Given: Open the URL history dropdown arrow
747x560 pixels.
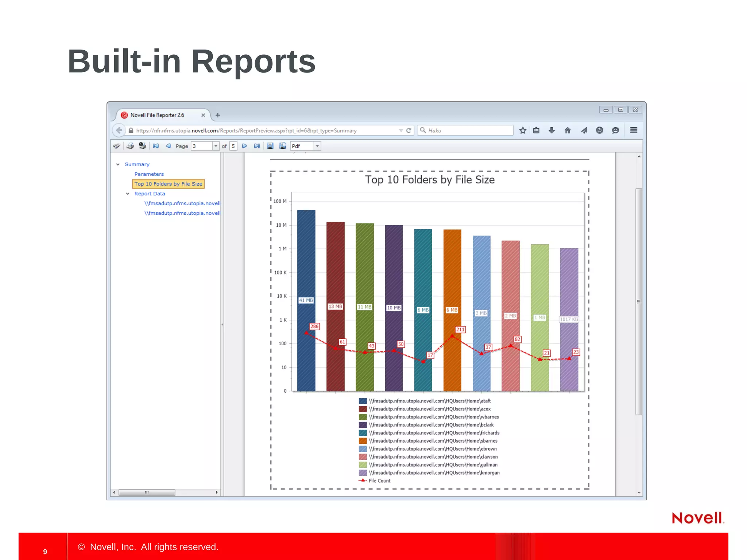Looking at the screenshot, I should click(x=401, y=131).
